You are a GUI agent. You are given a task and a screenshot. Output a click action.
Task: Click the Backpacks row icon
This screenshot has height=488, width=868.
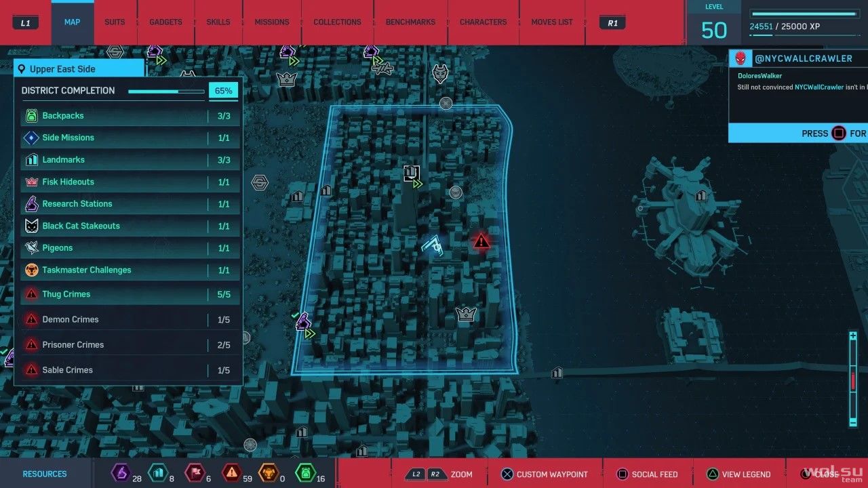pyautogui.click(x=31, y=116)
